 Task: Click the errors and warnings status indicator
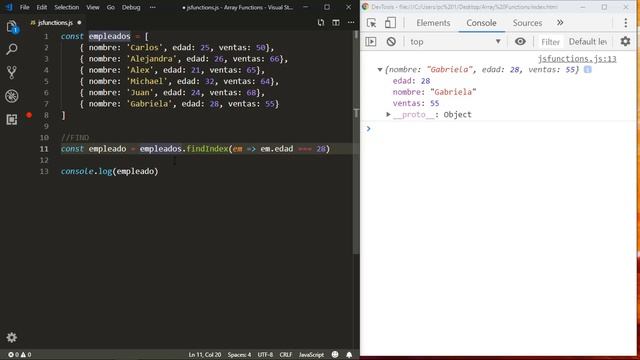pyautogui.click(x=20, y=355)
